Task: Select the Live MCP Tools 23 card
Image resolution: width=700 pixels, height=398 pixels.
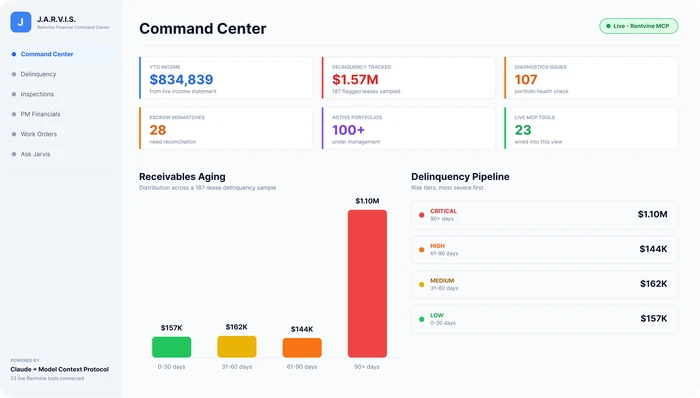Action: pyautogui.click(x=591, y=128)
